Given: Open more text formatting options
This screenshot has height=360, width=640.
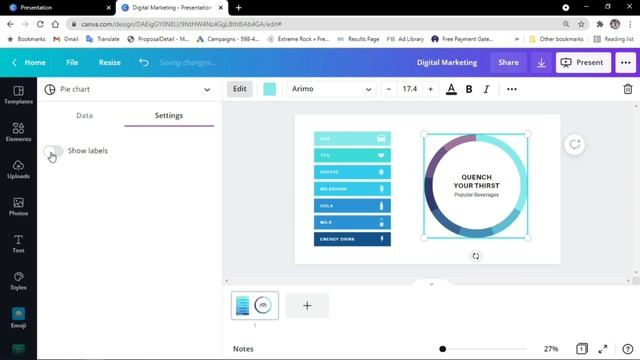Looking at the screenshot, I should (x=511, y=89).
